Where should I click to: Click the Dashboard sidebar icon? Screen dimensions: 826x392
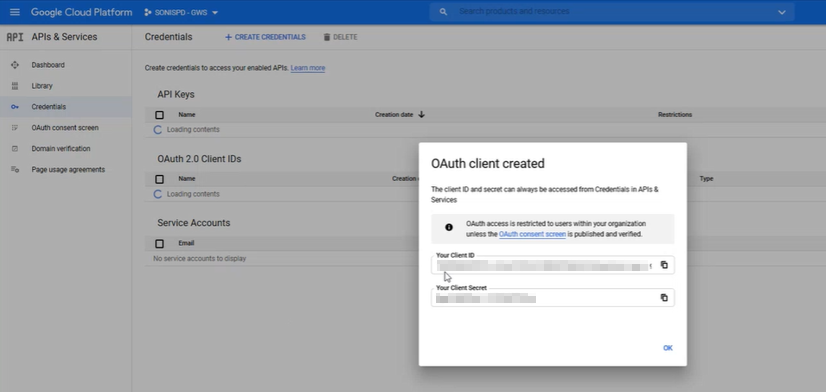[x=15, y=65]
